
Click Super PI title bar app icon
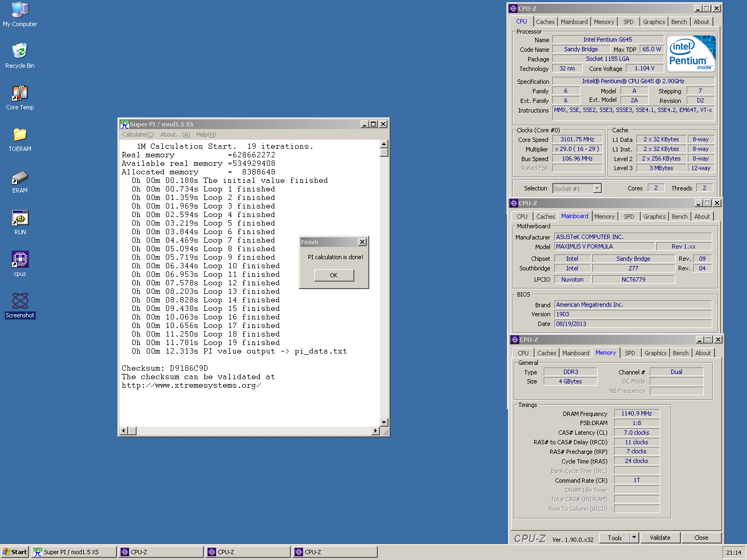124,124
